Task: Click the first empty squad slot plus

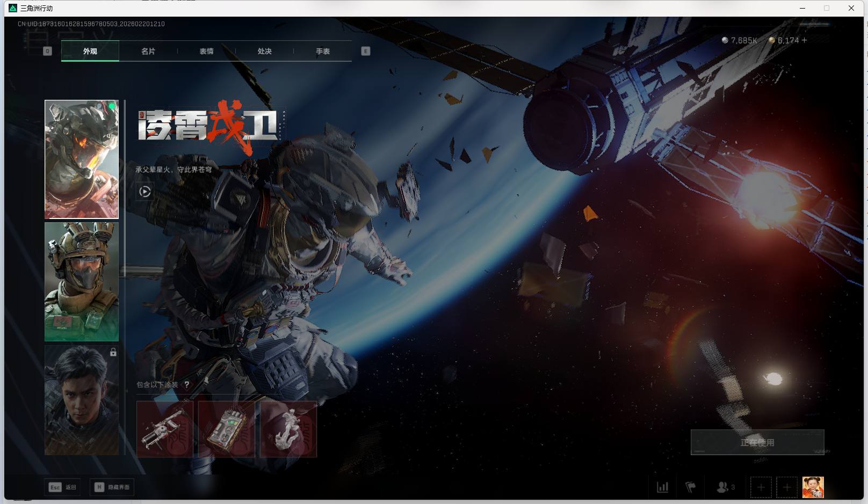Action: [761, 487]
